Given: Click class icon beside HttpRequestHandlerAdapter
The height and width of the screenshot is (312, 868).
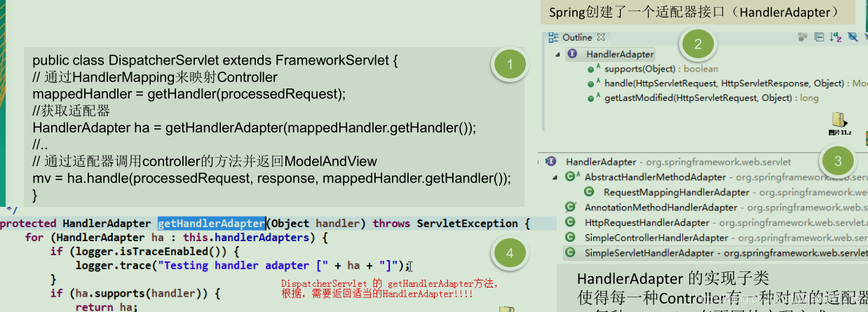Looking at the screenshot, I should (x=570, y=222).
